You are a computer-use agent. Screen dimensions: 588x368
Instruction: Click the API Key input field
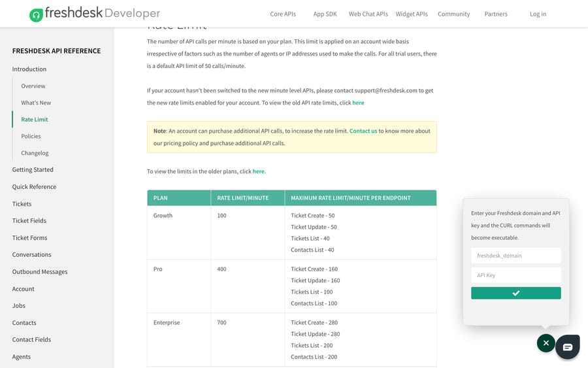tap(515, 275)
